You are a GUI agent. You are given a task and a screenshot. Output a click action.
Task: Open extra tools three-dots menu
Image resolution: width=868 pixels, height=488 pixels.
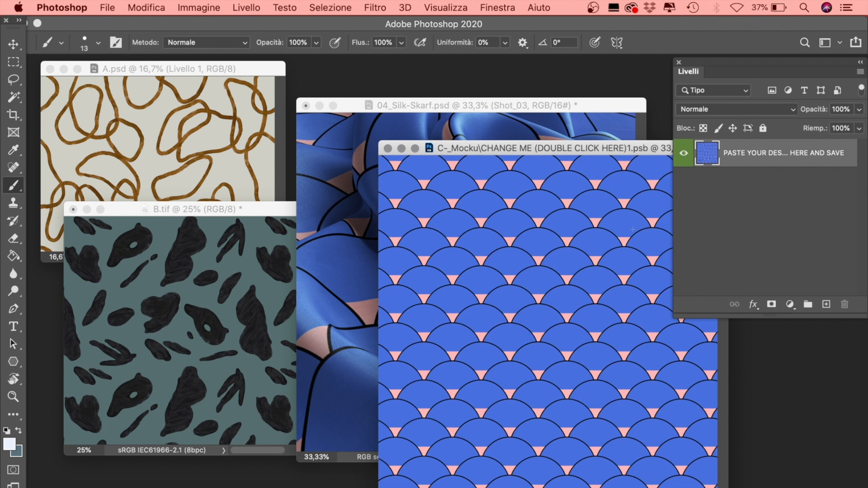13,414
